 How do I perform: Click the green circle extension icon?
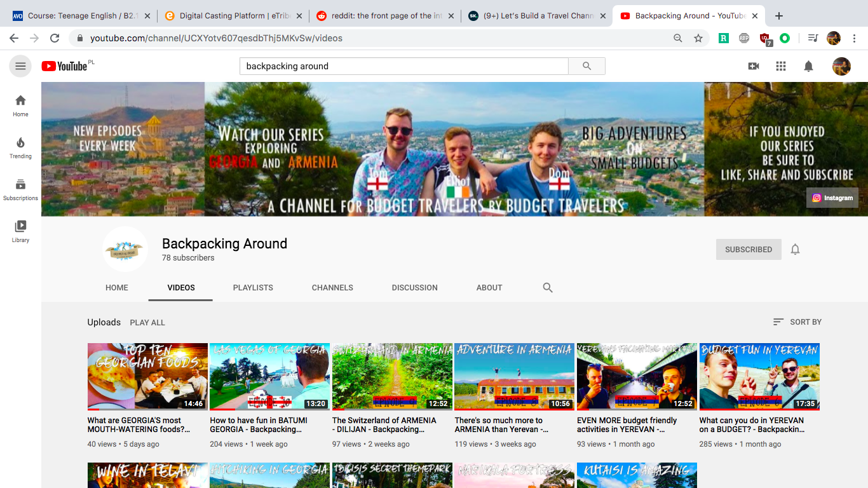(x=785, y=38)
